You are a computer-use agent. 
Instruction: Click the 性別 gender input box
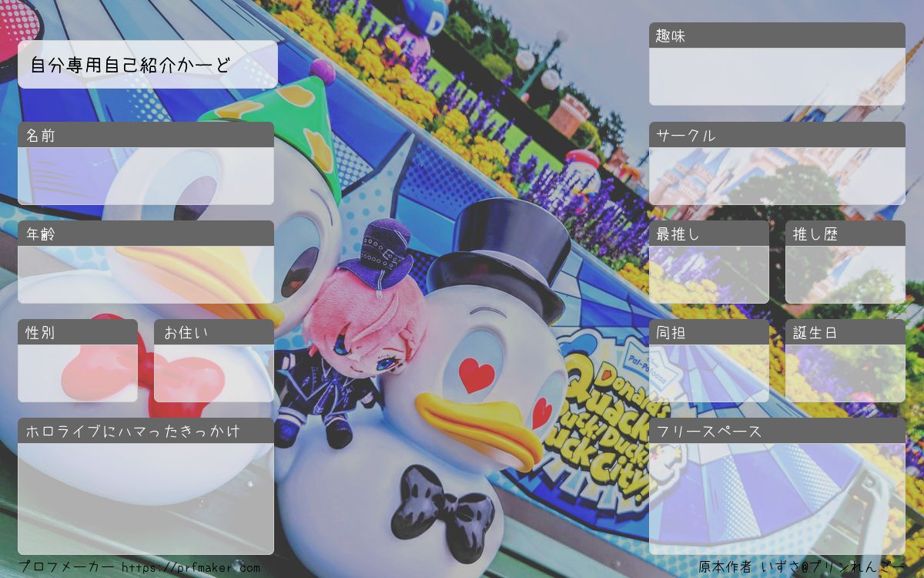coord(78,373)
